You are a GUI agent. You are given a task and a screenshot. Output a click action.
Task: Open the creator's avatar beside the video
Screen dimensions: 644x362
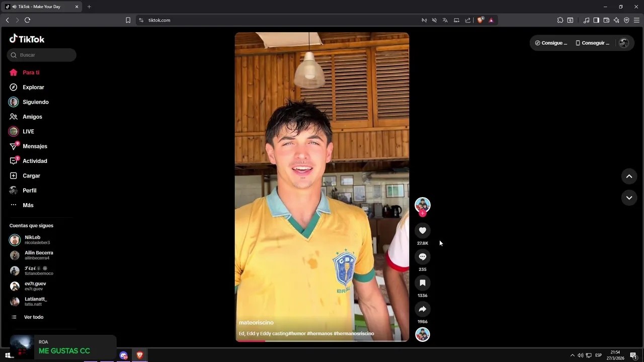(x=423, y=205)
